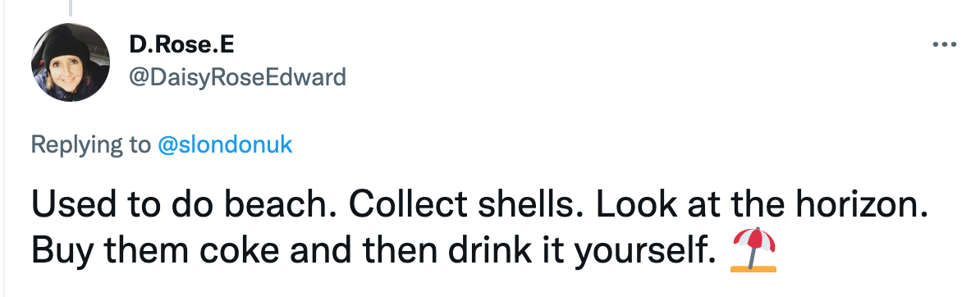Open the D.Rose.E display name profile
This screenshot has width=980, height=297.
(x=181, y=45)
